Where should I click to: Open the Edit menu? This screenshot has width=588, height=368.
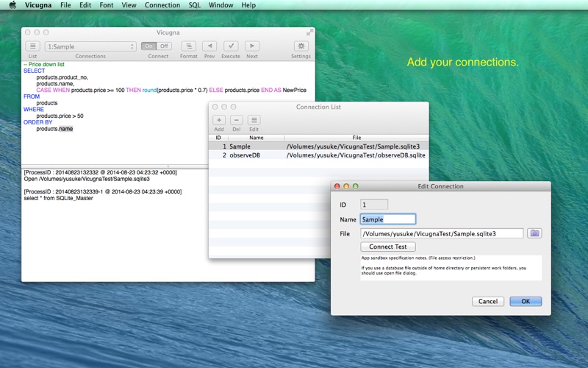click(85, 5)
